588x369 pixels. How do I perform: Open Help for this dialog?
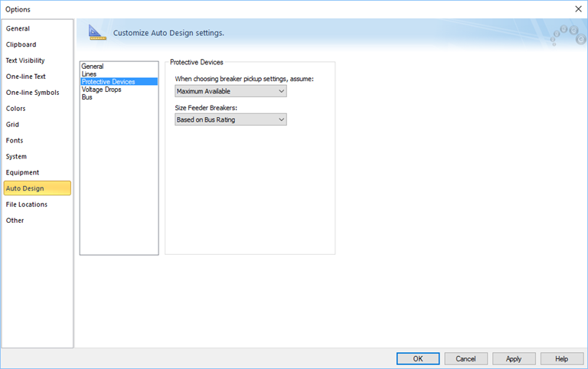point(561,358)
